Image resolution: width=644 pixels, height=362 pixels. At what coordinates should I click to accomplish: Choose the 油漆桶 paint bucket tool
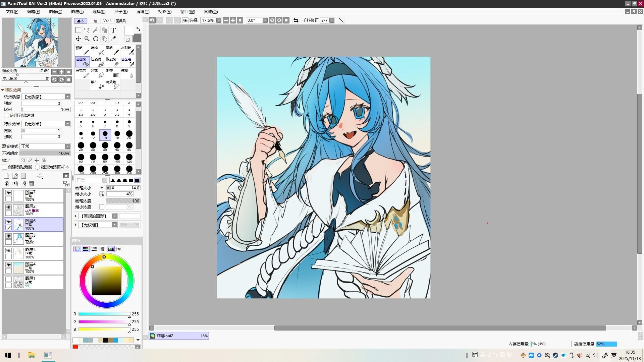[x=98, y=62]
